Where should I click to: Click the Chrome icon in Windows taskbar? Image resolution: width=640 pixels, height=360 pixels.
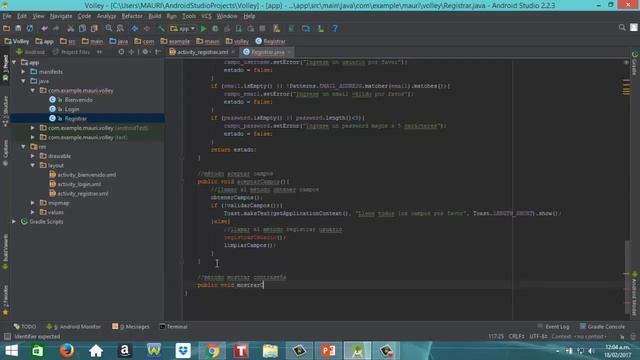(212, 351)
